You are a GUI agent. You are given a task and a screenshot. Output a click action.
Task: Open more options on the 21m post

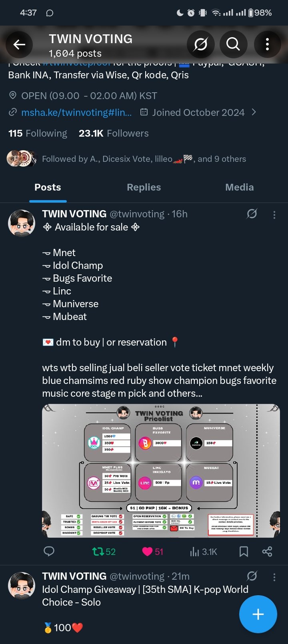point(274,577)
